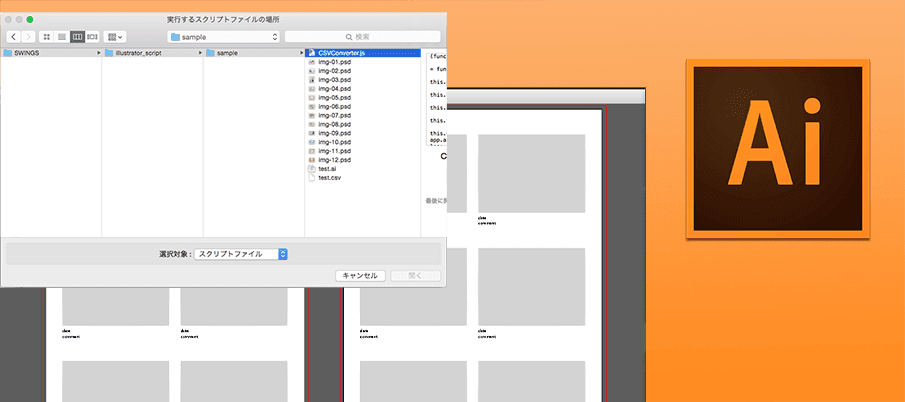The height and width of the screenshot is (402, 905).
Task: Open the item arrangement dropdown
Action: click(x=115, y=37)
